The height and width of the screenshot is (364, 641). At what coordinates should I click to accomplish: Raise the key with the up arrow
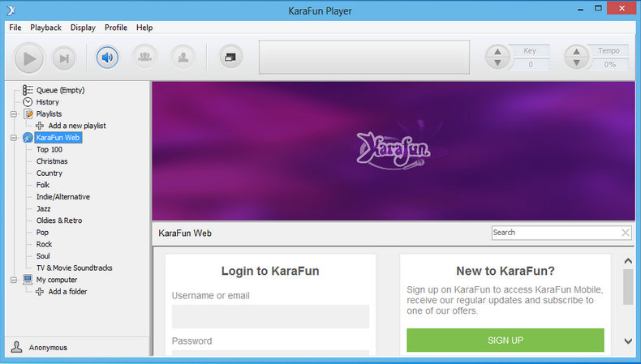(x=497, y=51)
